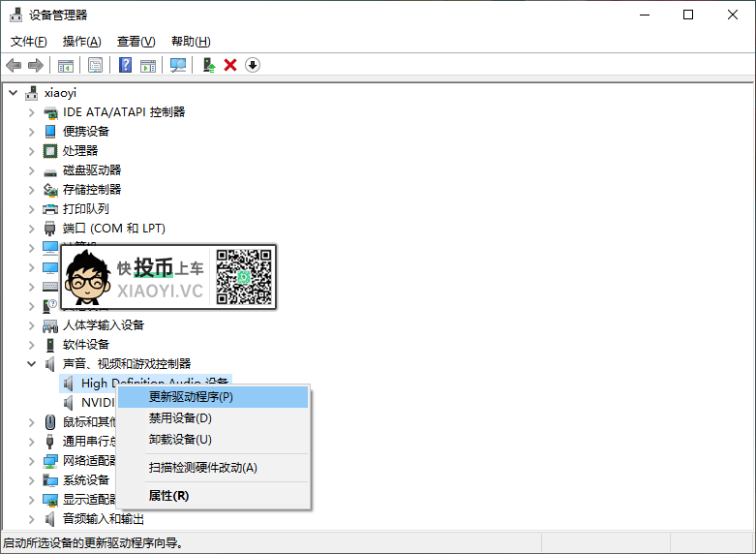Select the 打印队列 row
This screenshot has width=756, height=554.
coord(86,209)
